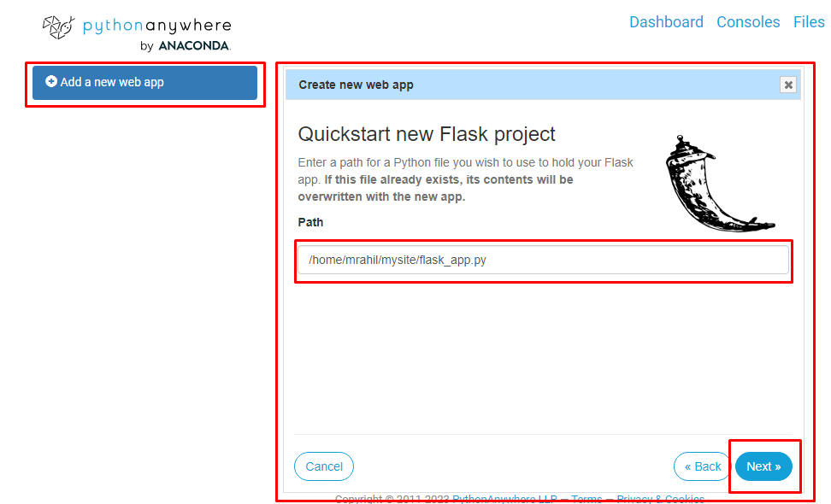The height and width of the screenshot is (504, 831).
Task: Dismiss the Create new web app dialog
Action: click(787, 85)
